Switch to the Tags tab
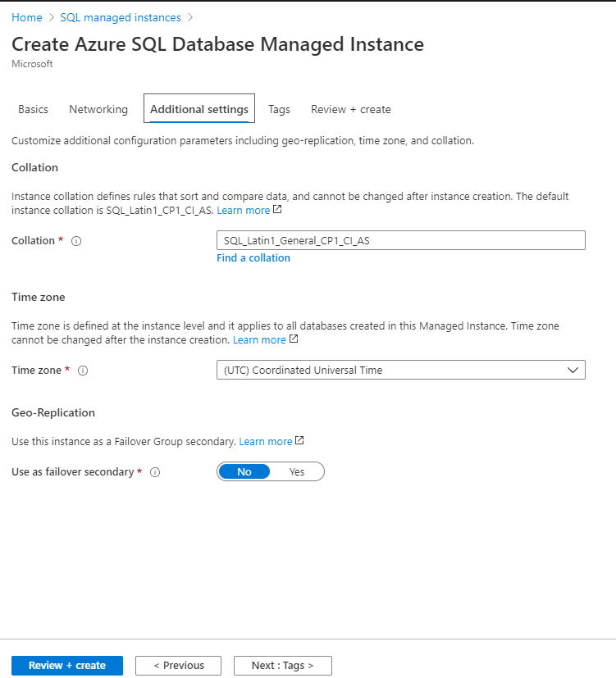The height and width of the screenshot is (678, 616). tap(279, 108)
